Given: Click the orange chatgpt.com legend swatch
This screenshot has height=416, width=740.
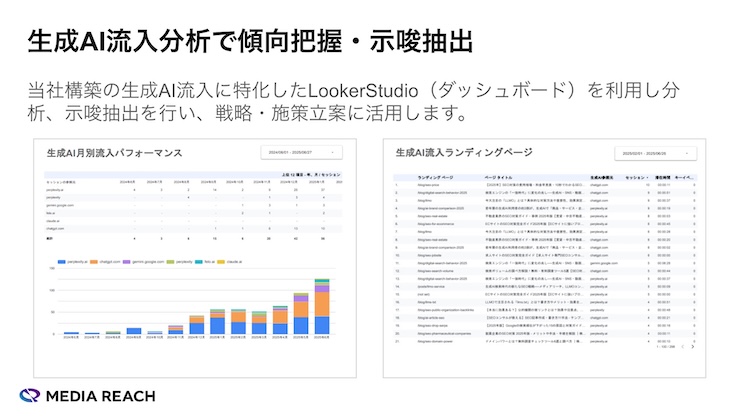Looking at the screenshot, I should (x=93, y=262).
